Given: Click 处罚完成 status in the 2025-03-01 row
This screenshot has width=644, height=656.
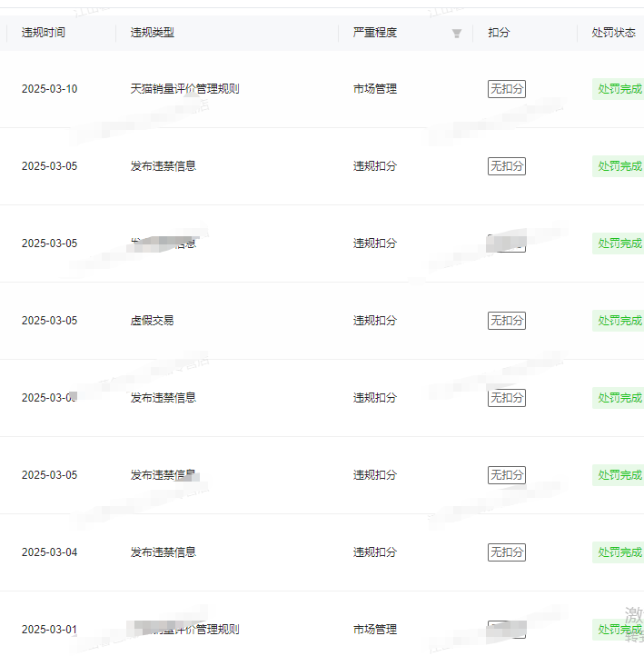Looking at the screenshot, I should click(619, 630).
